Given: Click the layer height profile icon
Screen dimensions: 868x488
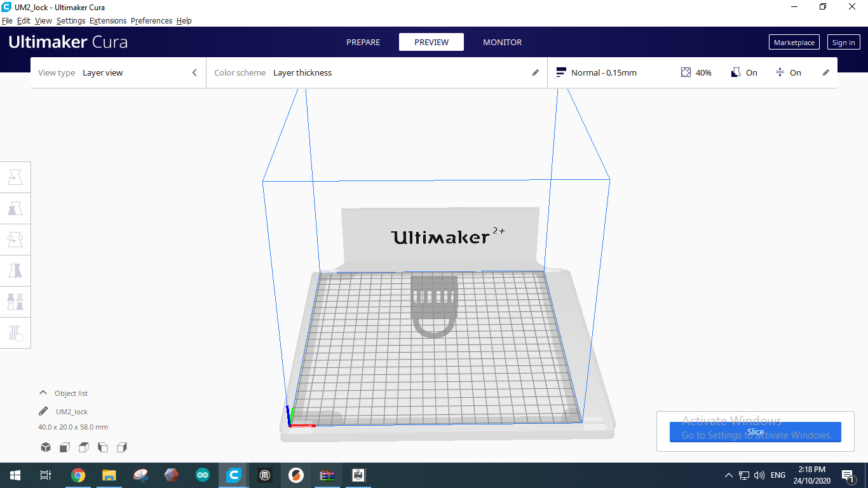Looking at the screenshot, I should 561,72.
